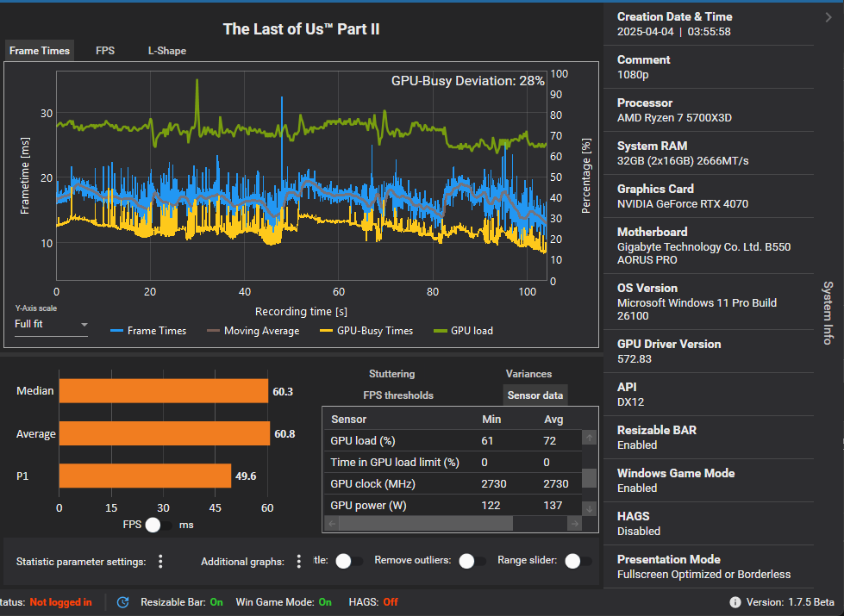Select the 'GPU power (W)' sensor row
The height and width of the screenshot is (616, 844).
click(x=453, y=505)
